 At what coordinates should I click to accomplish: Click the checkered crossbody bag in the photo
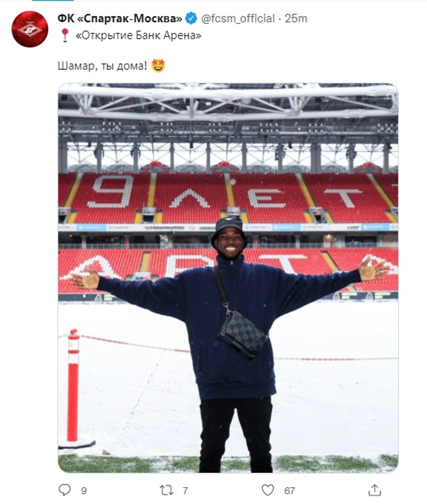pos(242,335)
